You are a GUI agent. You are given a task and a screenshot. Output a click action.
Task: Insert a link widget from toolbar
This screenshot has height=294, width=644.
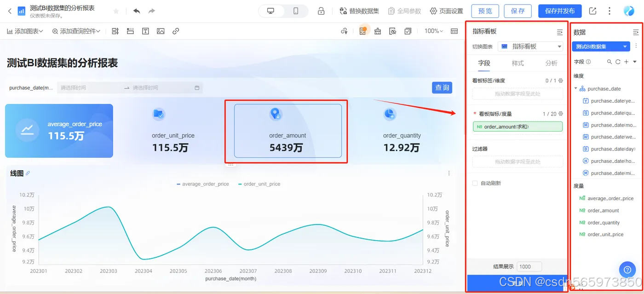click(x=176, y=31)
